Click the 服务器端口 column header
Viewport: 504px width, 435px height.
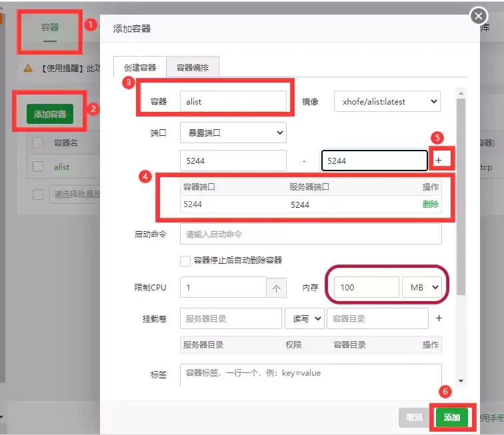pyautogui.click(x=309, y=187)
